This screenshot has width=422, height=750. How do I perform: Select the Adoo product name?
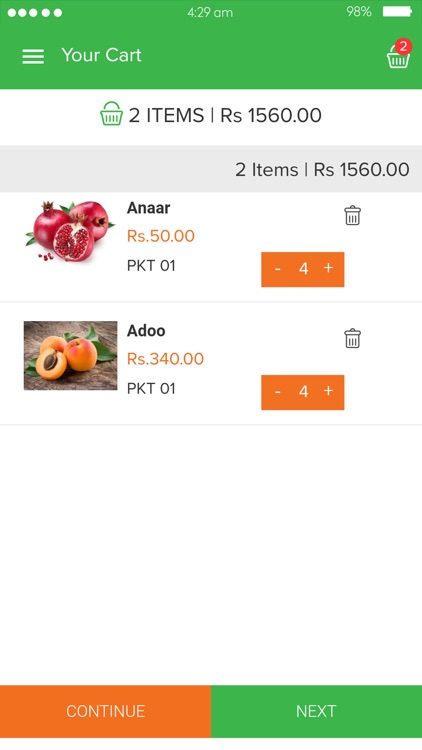[146, 331]
